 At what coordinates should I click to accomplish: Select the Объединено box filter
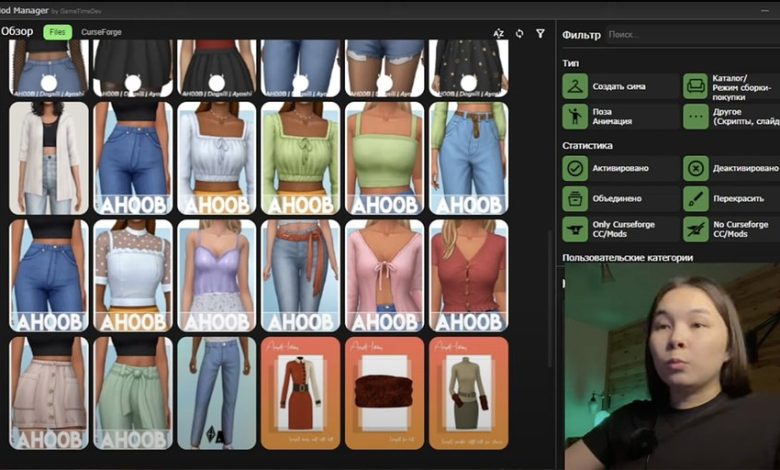(575, 198)
